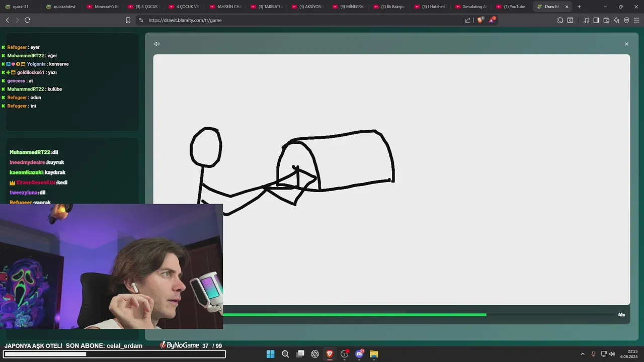Open File Explorer from taskbar
This screenshot has height=362, width=644.
(374, 354)
